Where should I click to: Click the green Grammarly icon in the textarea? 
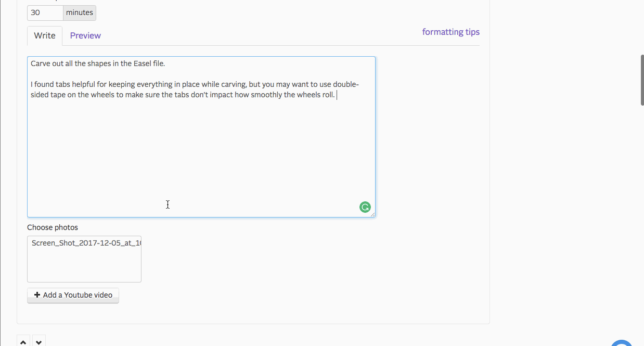pos(365,207)
